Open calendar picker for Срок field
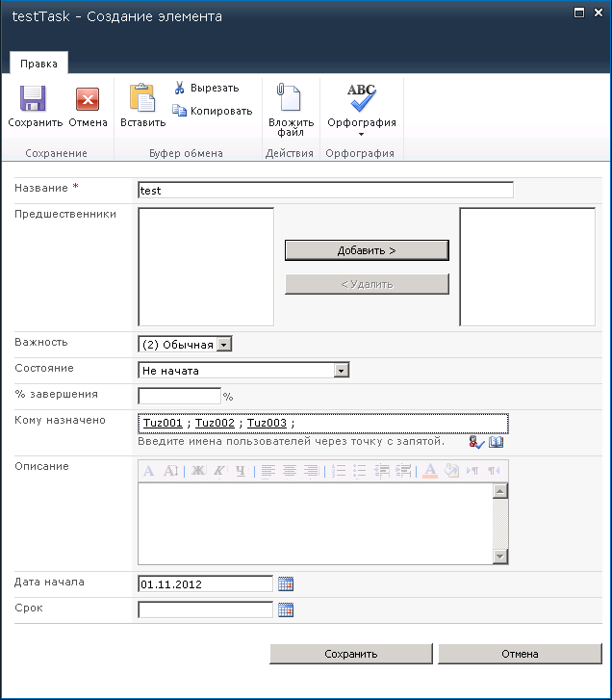The width and height of the screenshot is (612, 700). pyautogui.click(x=285, y=609)
